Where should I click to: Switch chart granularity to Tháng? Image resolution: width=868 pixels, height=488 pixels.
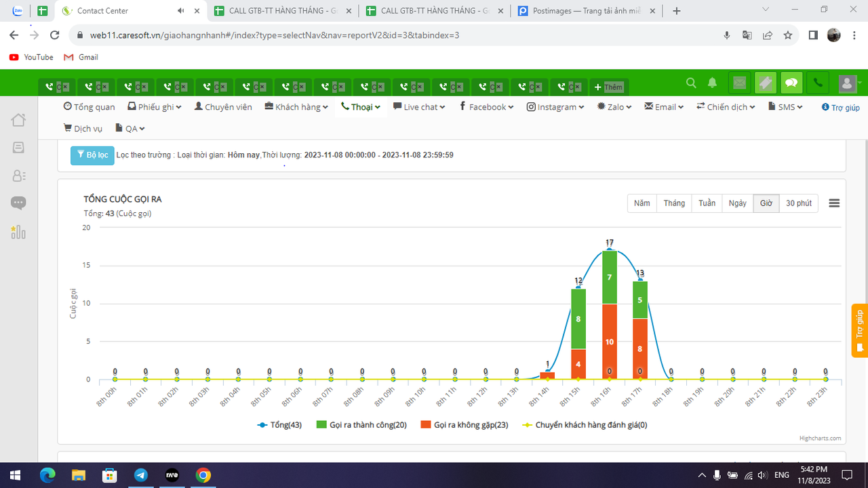click(x=674, y=203)
